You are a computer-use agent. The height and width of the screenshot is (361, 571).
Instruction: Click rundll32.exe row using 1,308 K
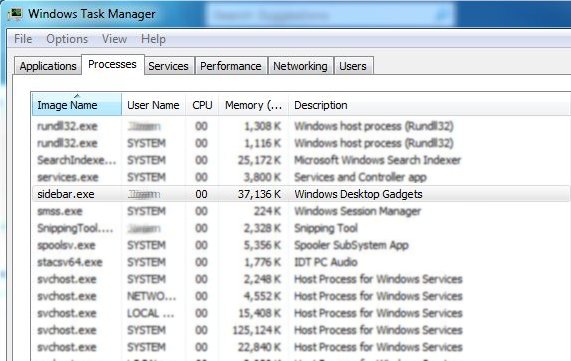[x=301, y=126]
